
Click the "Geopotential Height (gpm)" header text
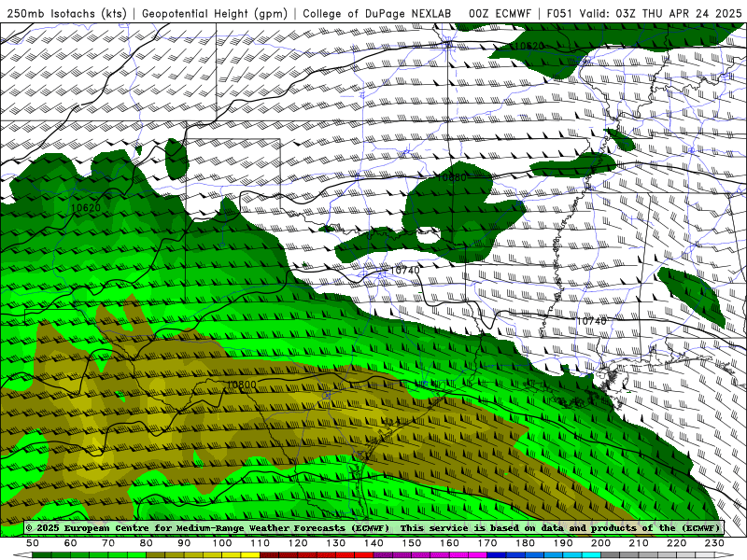(215, 13)
